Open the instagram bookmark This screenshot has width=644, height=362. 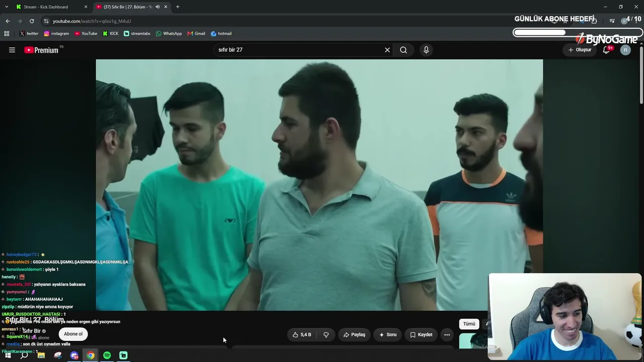pyautogui.click(x=56, y=34)
